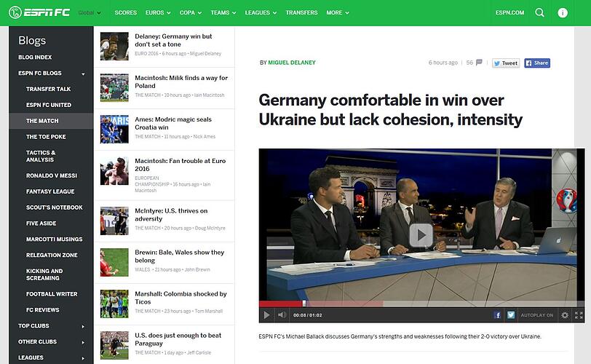The width and height of the screenshot is (591, 364).
Task: Open 'Ames: Modric magic seals Croatia win'
Action: (173, 123)
